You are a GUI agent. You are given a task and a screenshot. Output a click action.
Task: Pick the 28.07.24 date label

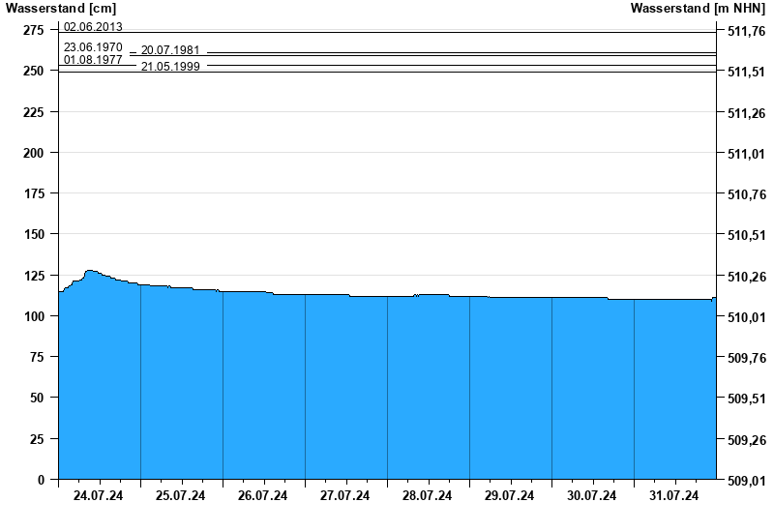pyautogui.click(x=428, y=496)
